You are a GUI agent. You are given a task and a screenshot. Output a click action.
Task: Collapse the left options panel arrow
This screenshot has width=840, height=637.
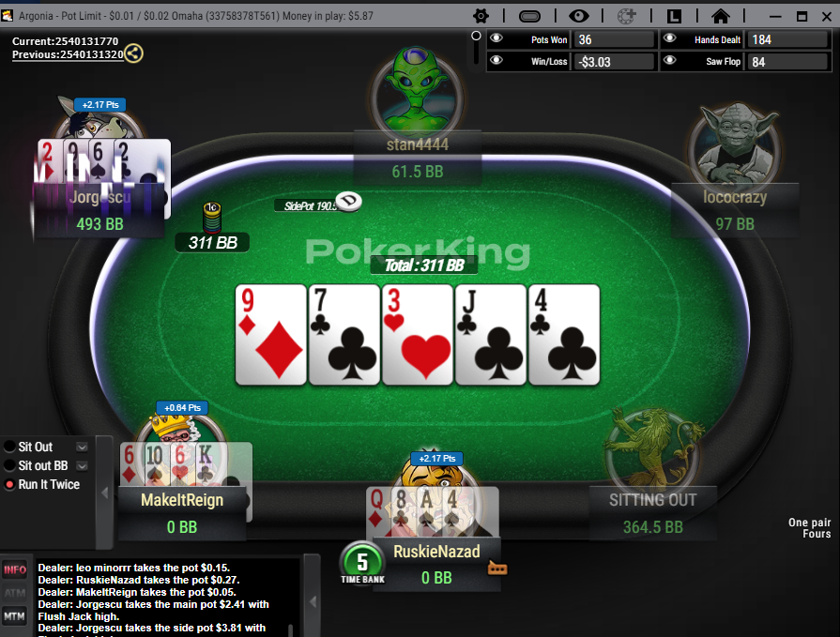(x=104, y=493)
